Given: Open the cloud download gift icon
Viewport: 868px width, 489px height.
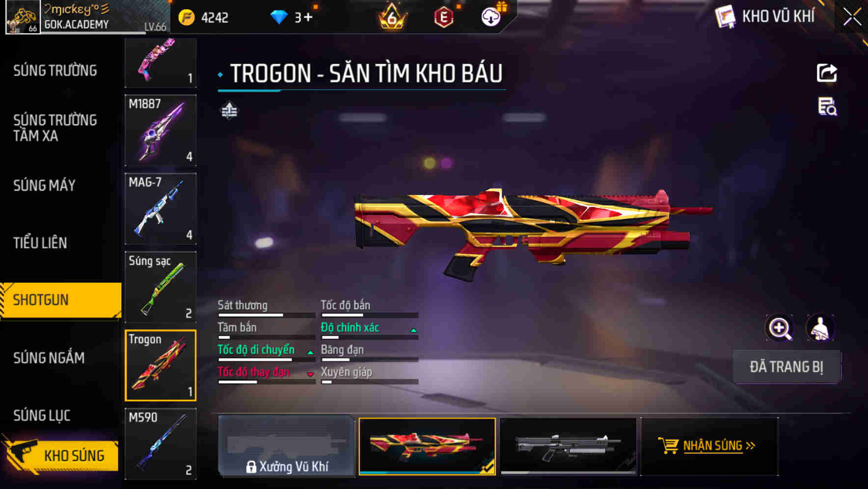Looking at the screenshot, I should pyautogui.click(x=491, y=17).
